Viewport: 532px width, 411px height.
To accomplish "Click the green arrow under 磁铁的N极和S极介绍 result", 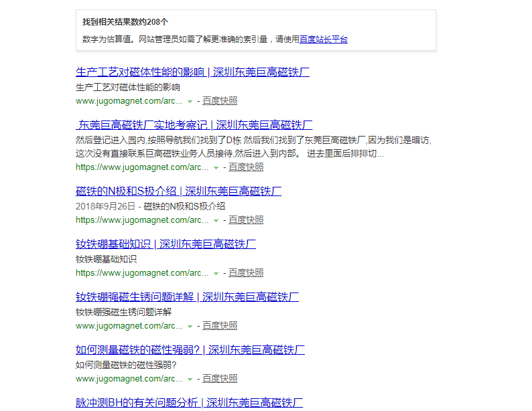I will tap(216, 221).
